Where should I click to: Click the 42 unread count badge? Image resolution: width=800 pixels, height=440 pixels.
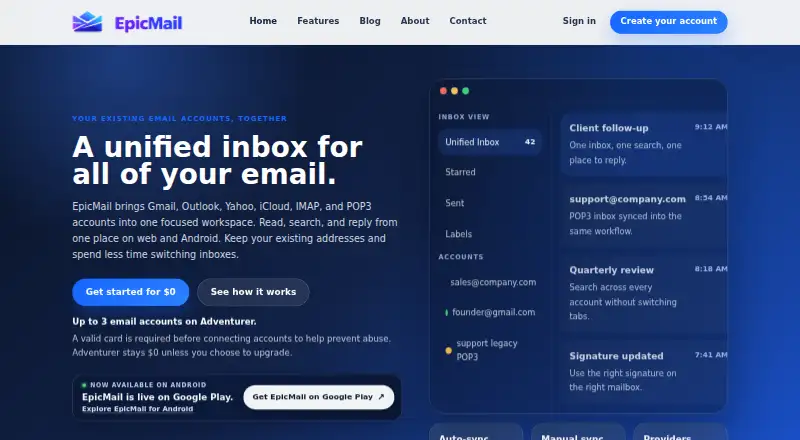click(x=530, y=142)
